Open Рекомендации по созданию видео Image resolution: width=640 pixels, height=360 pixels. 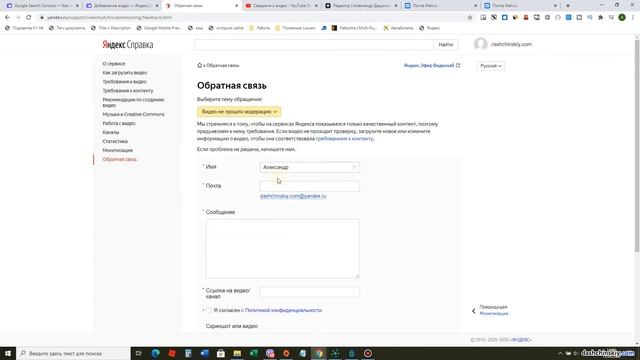click(x=133, y=102)
